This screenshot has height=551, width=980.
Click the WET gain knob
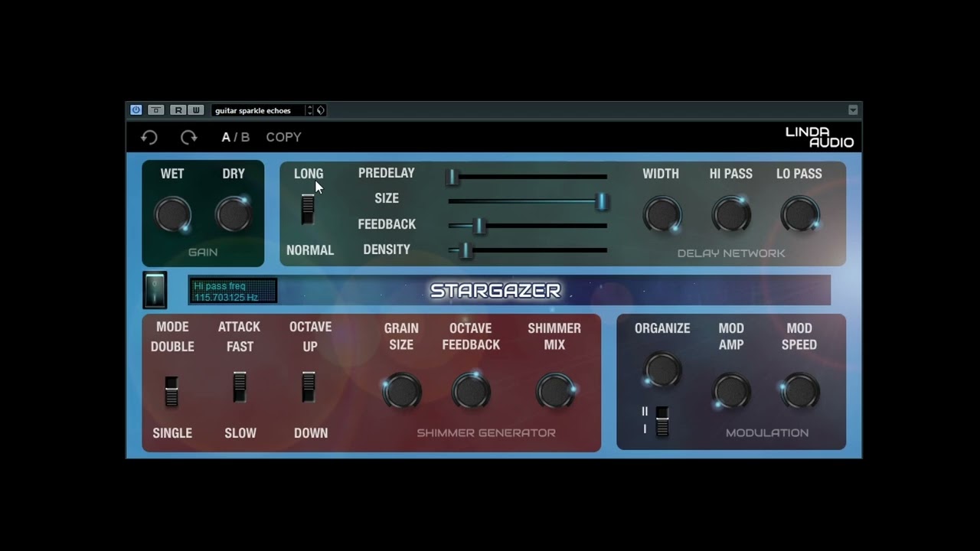172,214
